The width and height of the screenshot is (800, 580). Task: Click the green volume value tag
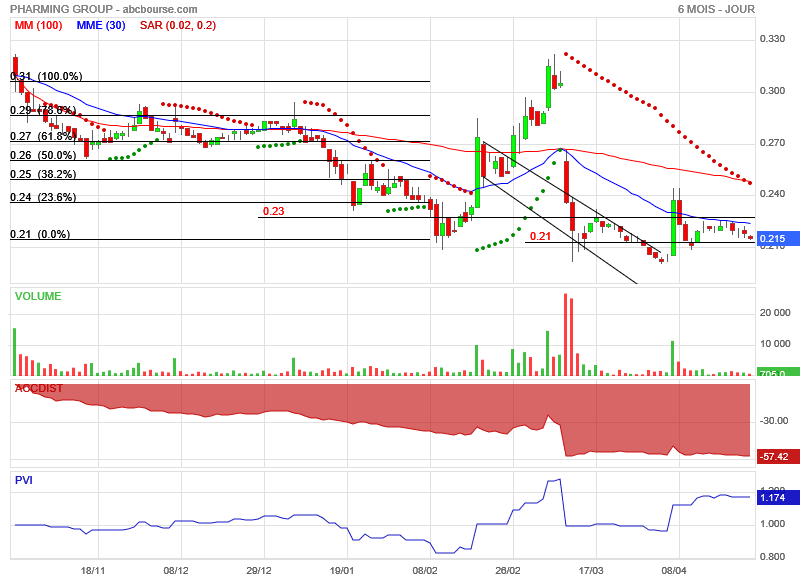pyautogui.click(x=778, y=372)
